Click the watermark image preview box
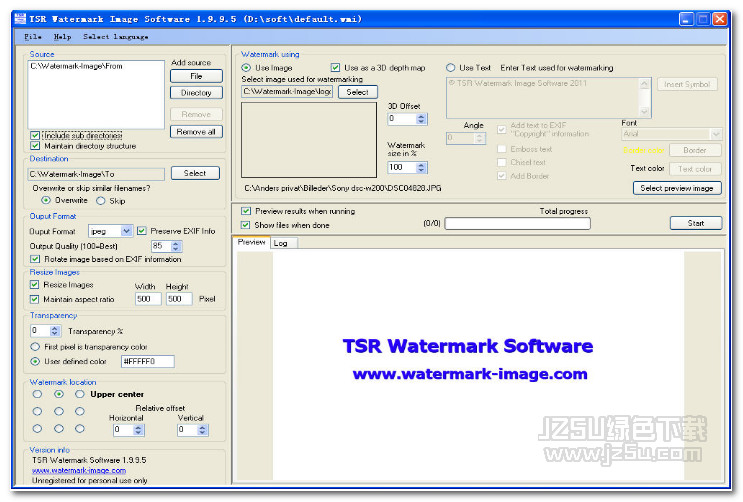743x502 pixels. click(x=309, y=140)
